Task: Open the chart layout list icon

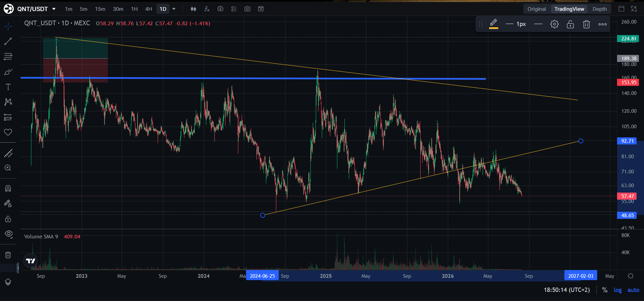Action: (x=233, y=9)
